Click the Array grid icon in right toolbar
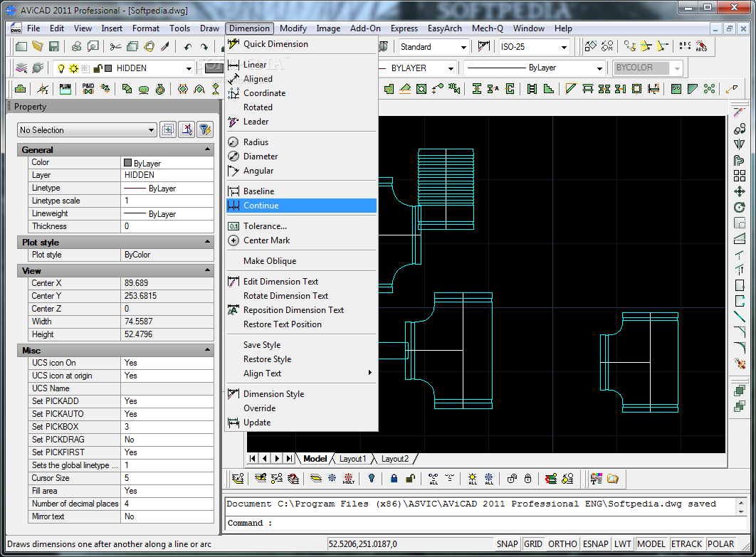The height and width of the screenshot is (557, 756). (739, 176)
